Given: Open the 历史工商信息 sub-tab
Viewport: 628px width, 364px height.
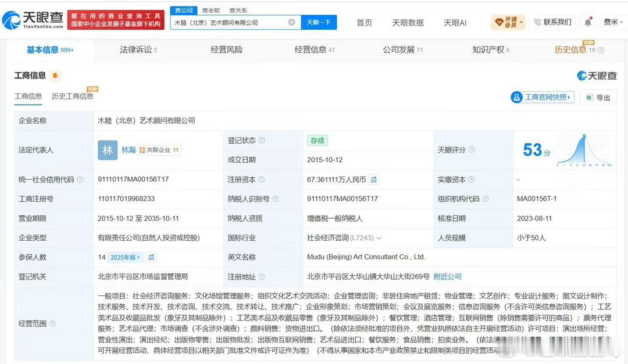Looking at the screenshot, I should pos(73,97).
